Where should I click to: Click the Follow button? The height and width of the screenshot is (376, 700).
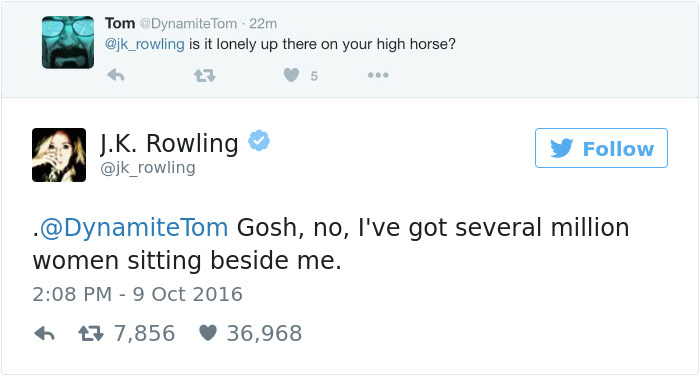tap(601, 148)
